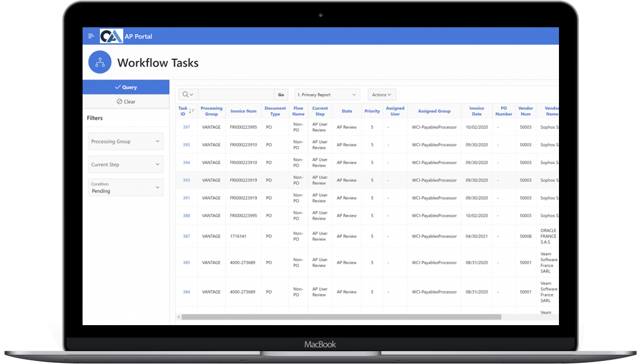Screen dimensions: 641x364
Task: Click the horizontal scrollbar under the table
Action: 341,317
